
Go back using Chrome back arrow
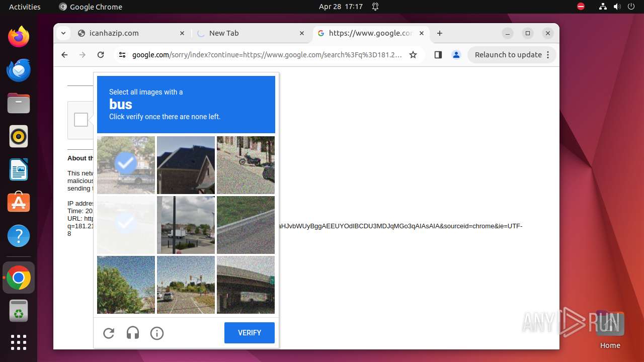pos(64,55)
